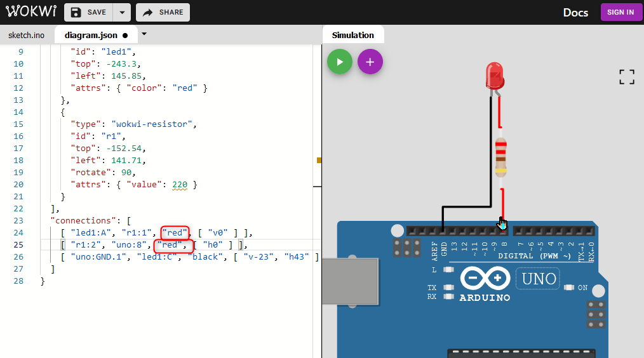The width and height of the screenshot is (644, 358).
Task: Open the file tabs dropdown arrow
Action: pyautogui.click(x=144, y=34)
